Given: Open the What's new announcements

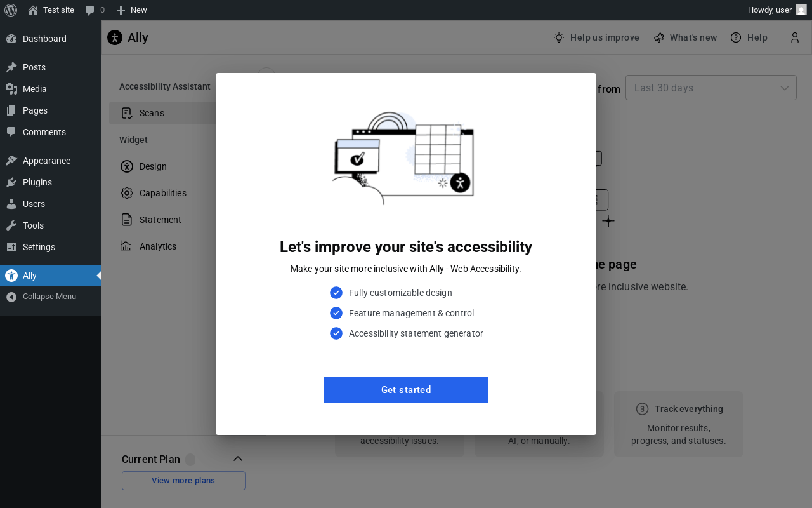Looking at the screenshot, I should point(685,37).
